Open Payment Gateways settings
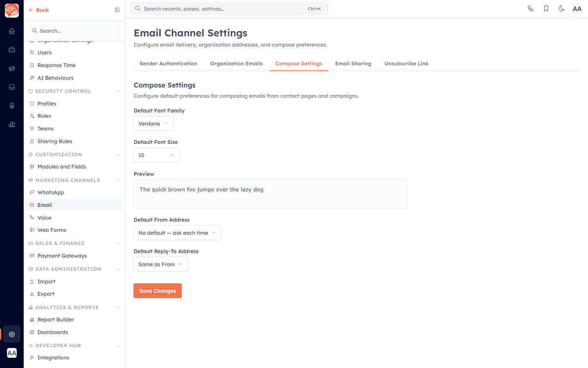 (x=74, y=256)
